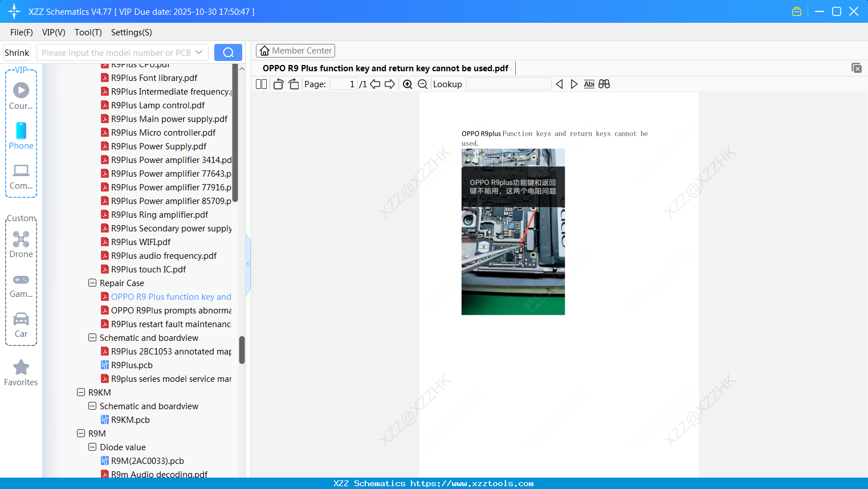
Task: Select the Course playback icon in sidebar
Action: coord(21,90)
